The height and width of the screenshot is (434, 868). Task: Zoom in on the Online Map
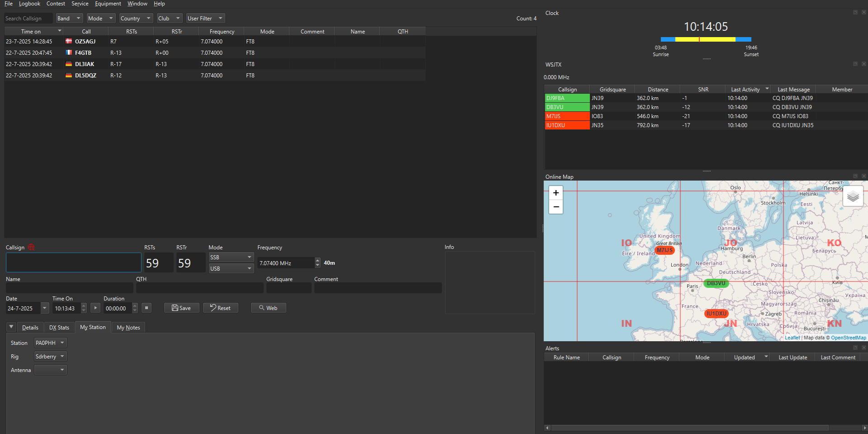(556, 193)
